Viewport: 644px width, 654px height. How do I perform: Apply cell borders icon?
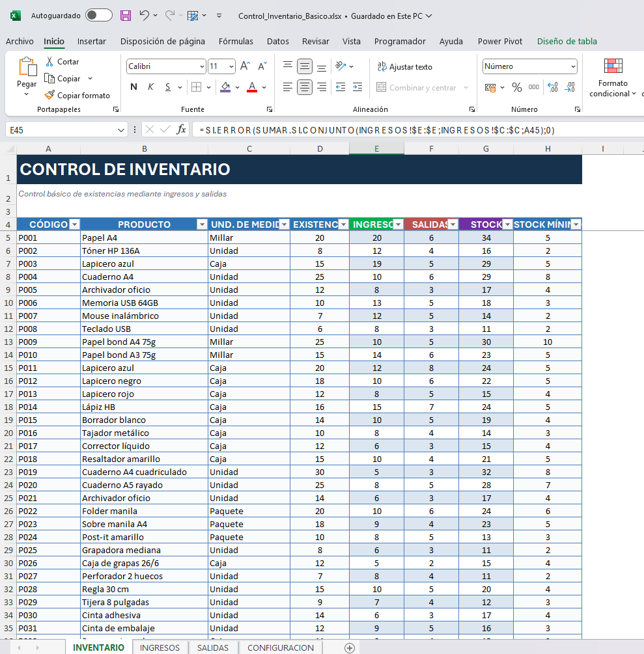pyautogui.click(x=196, y=87)
